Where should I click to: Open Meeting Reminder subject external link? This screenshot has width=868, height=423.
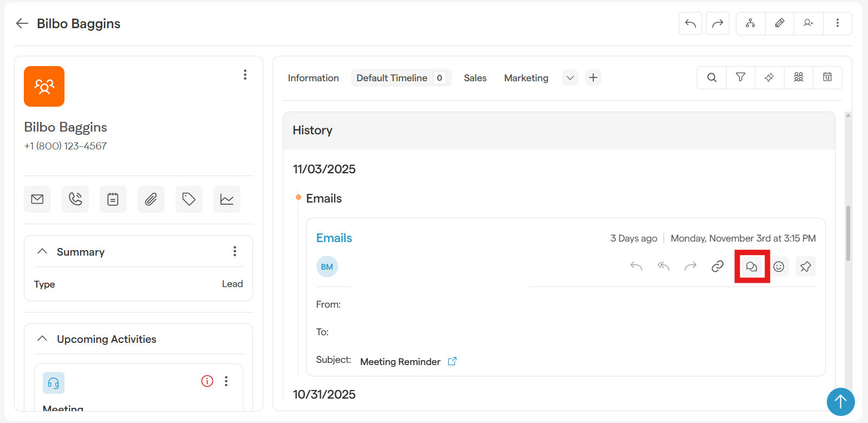click(x=452, y=361)
